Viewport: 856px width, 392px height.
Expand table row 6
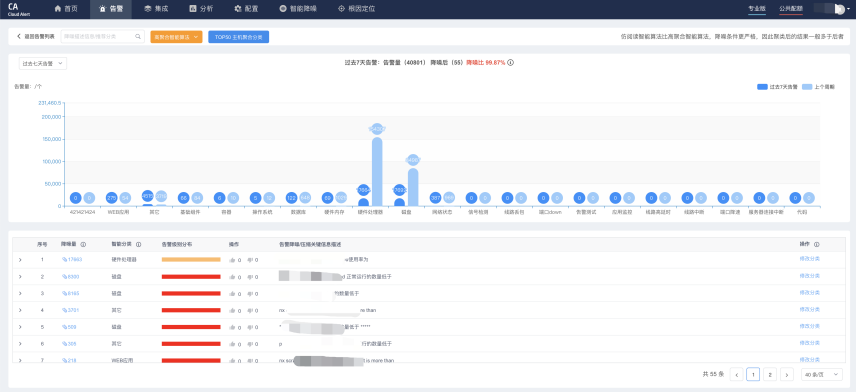click(x=20, y=344)
